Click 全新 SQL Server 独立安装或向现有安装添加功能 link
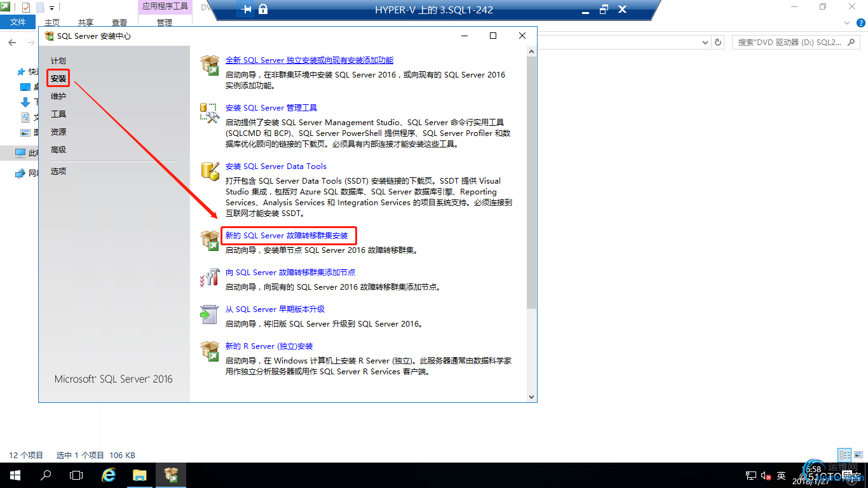 tap(309, 60)
